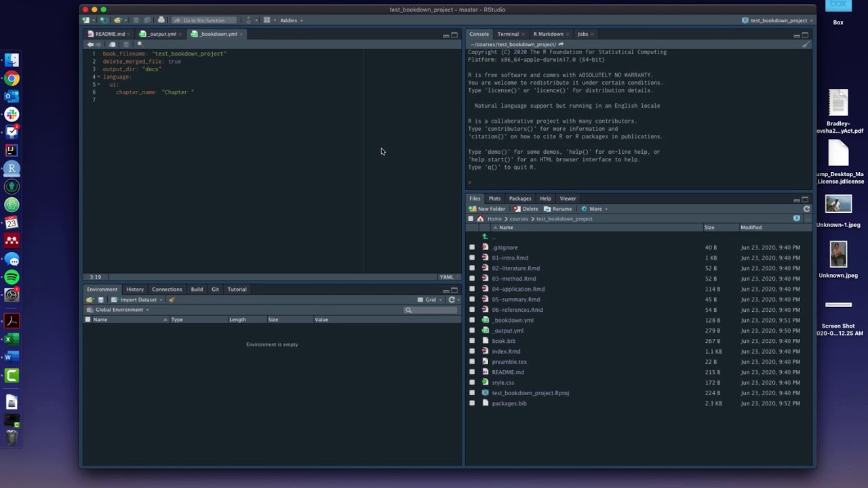Open Spotify from the Dock
The height and width of the screenshot is (488, 868).
coord(12,277)
